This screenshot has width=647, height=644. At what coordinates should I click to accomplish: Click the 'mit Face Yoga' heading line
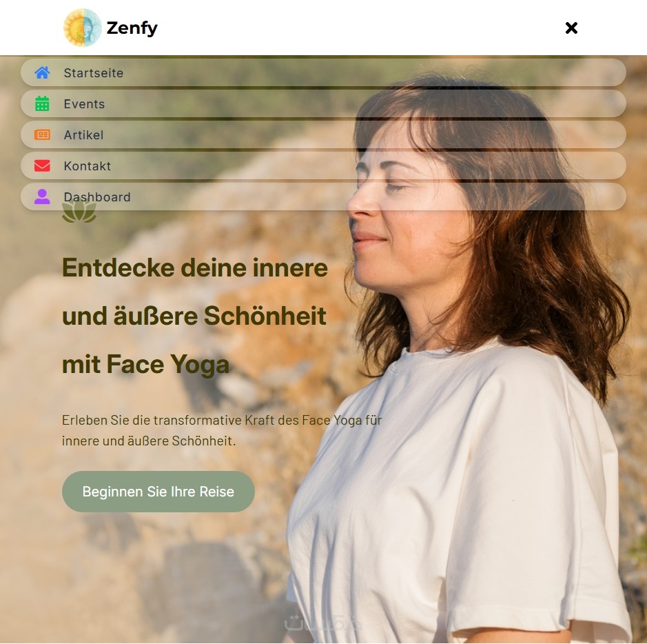pyautogui.click(x=145, y=365)
